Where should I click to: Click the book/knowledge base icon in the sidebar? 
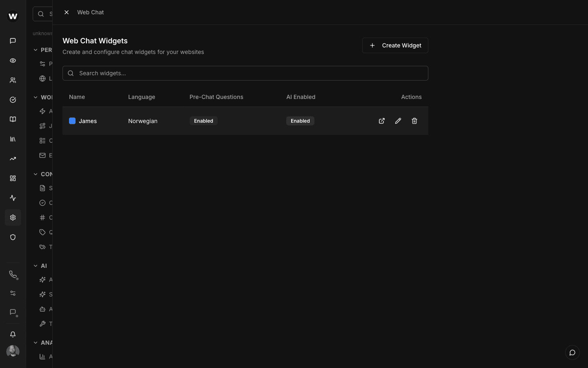tap(13, 119)
